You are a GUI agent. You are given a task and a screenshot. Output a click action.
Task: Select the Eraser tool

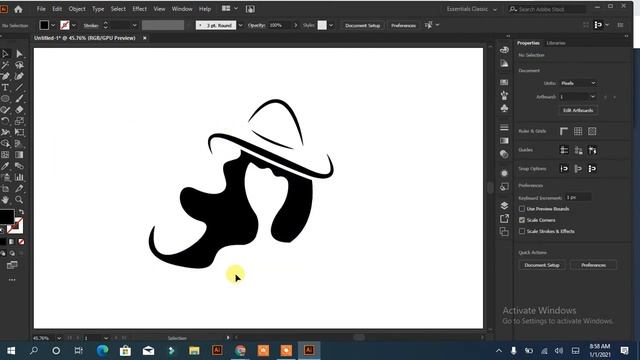[x=19, y=110]
